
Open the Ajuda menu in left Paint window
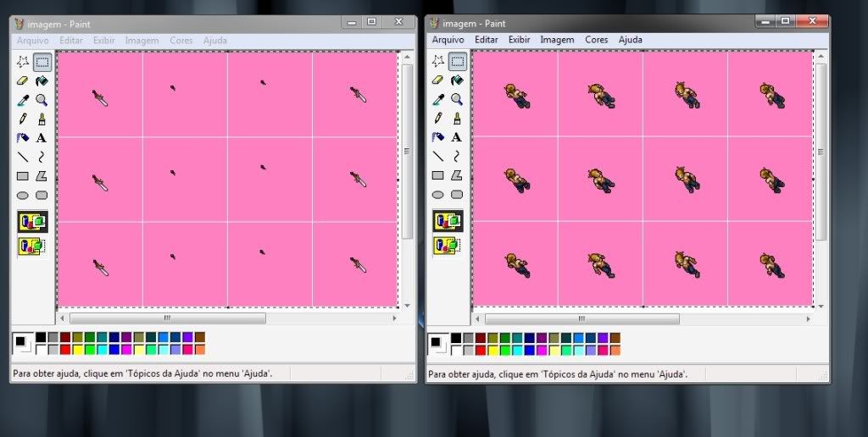click(214, 41)
